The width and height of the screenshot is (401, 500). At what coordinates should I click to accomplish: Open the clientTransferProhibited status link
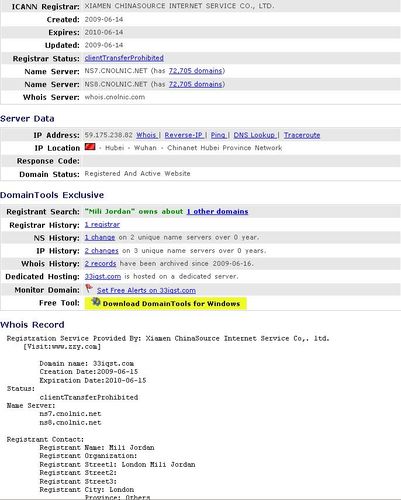point(124,58)
